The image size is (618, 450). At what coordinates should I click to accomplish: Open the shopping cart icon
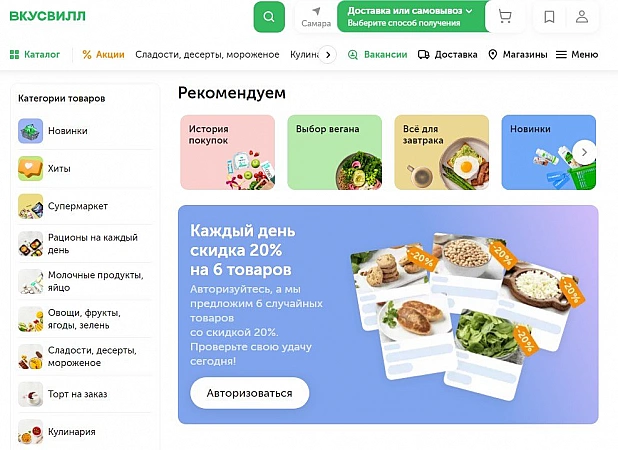[504, 17]
